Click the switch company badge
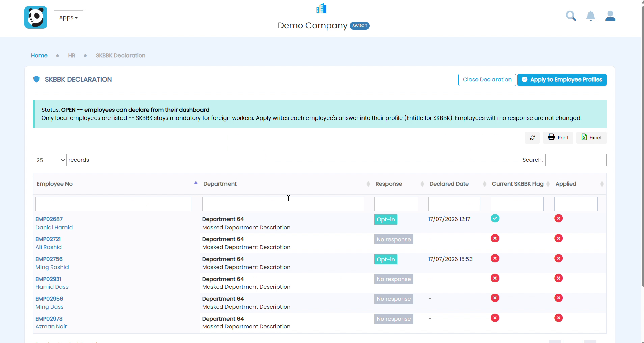Screen dimensions: 644x343 [359, 26]
